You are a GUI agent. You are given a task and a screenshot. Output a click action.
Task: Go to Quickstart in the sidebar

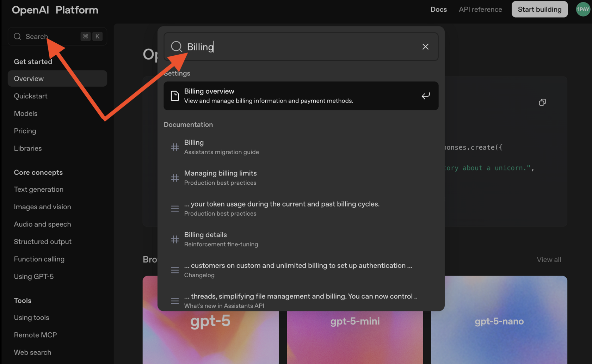pyautogui.click(x=31, y=96)
